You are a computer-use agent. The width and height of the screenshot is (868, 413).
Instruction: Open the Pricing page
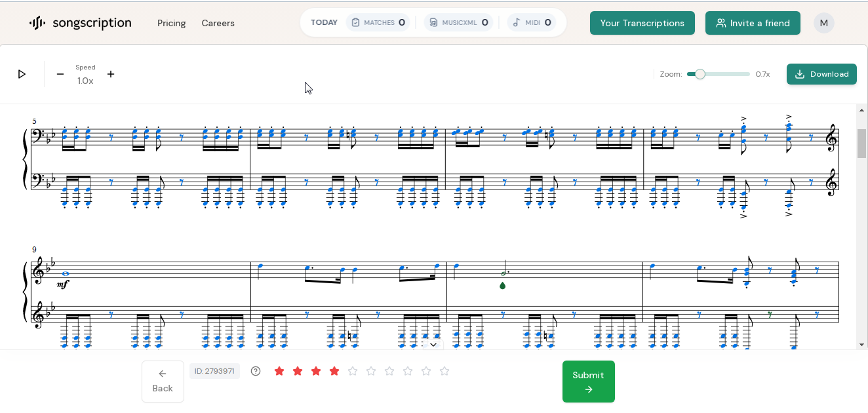[x=171, y=23]
